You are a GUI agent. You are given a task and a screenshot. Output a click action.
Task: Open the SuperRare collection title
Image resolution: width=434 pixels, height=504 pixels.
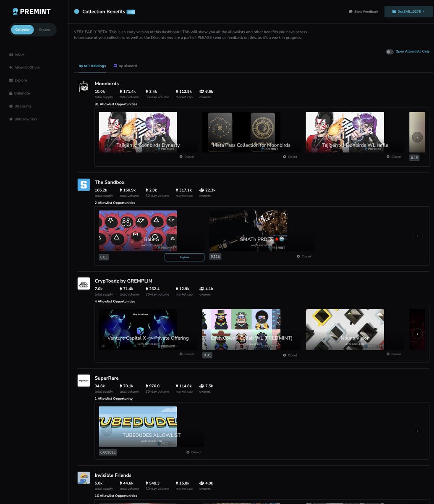(107, 378)
